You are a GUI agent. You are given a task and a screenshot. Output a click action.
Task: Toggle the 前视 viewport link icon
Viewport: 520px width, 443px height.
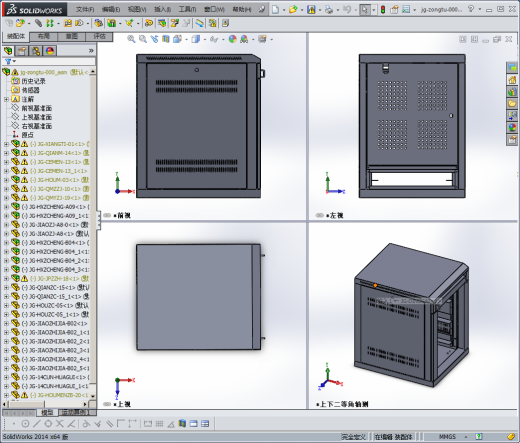107,215
